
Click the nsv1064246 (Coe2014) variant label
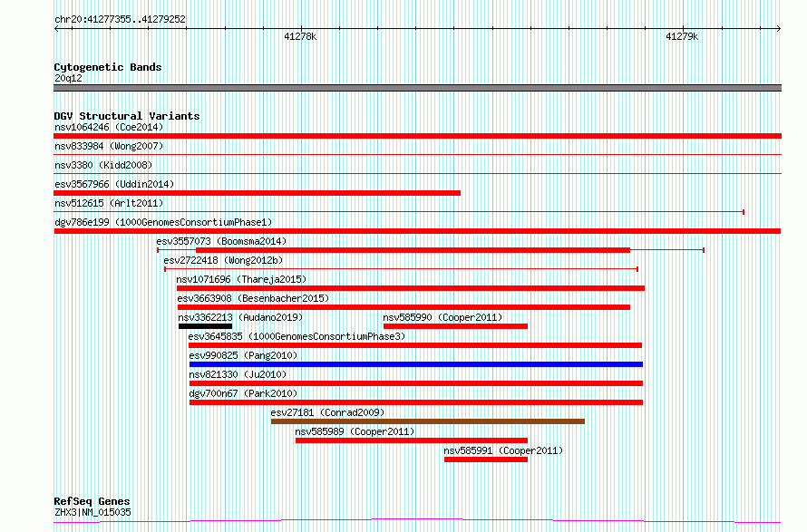coord(109,127)
